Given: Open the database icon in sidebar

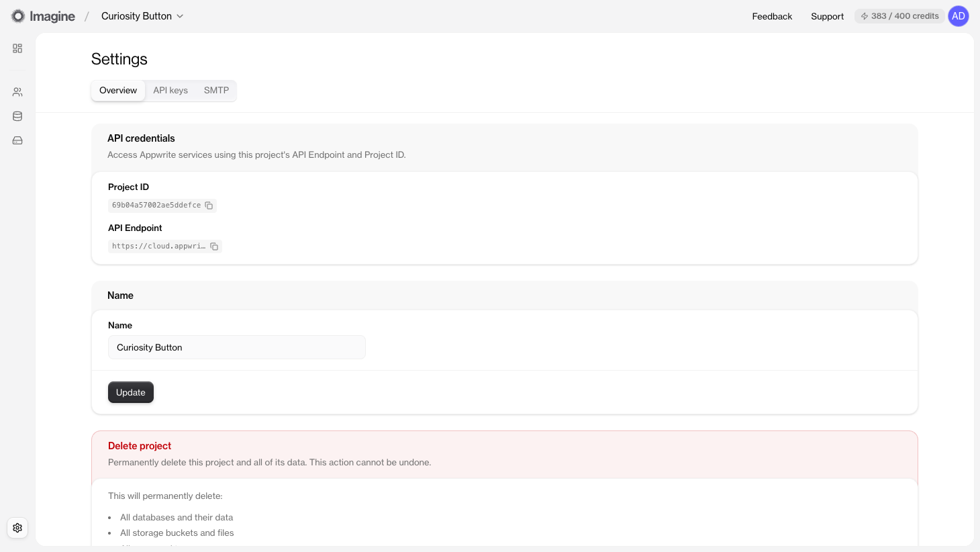Looking at the screenshot, I should click(17, 116).
